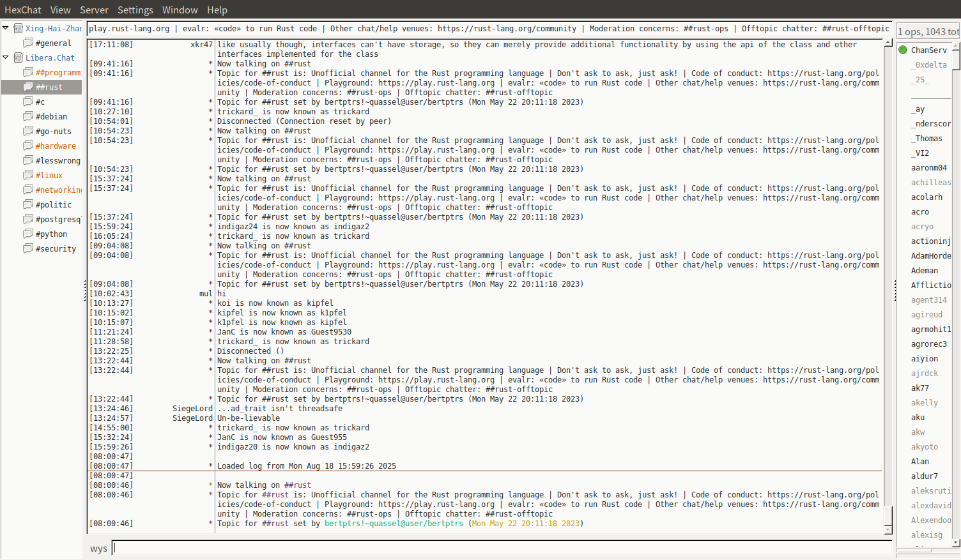Viewport: 961px width, 560px height.
Task: Click the #python channel icon
Action: coord(28,234)
